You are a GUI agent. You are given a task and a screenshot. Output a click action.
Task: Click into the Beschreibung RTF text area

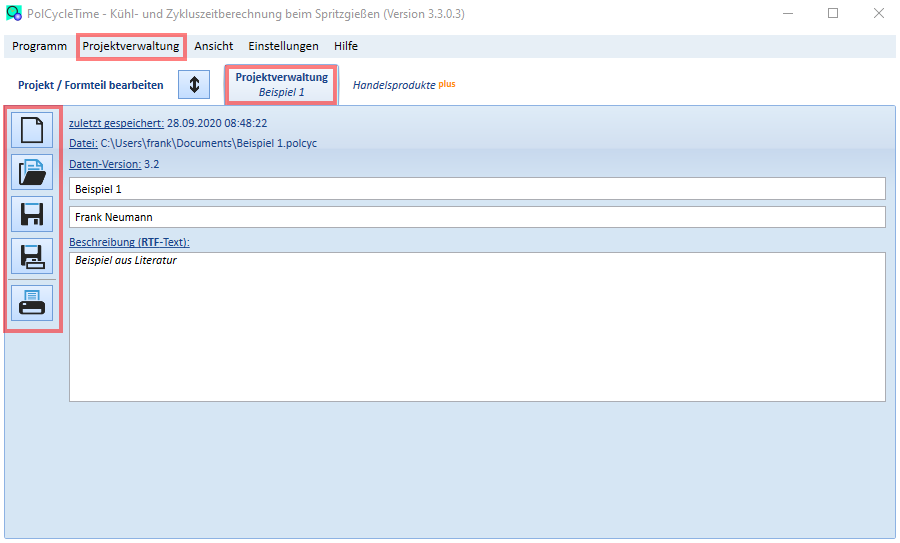pos(477,327)
